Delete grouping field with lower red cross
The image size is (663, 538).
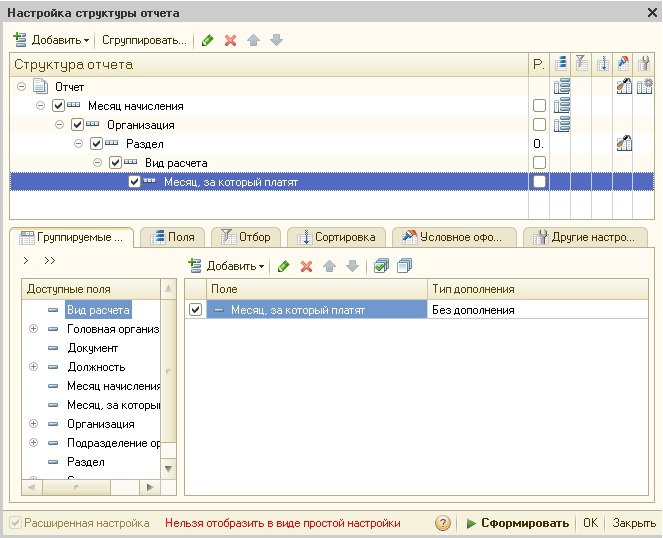pyautogui.click(x=307, y=266)
